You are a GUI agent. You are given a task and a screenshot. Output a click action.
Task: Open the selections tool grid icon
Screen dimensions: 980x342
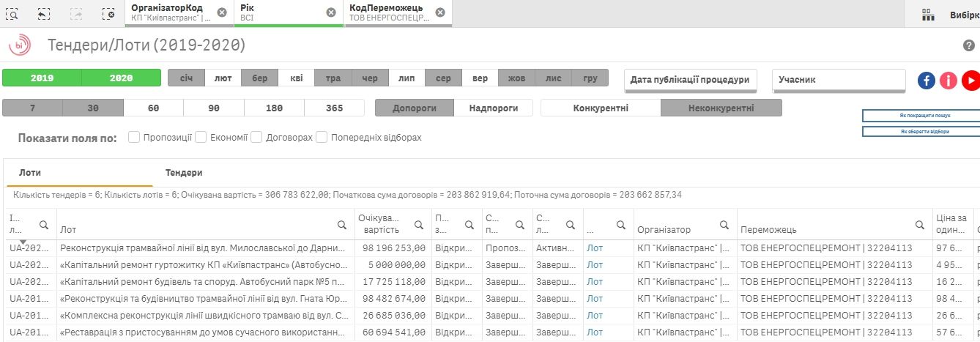[928, 15]
